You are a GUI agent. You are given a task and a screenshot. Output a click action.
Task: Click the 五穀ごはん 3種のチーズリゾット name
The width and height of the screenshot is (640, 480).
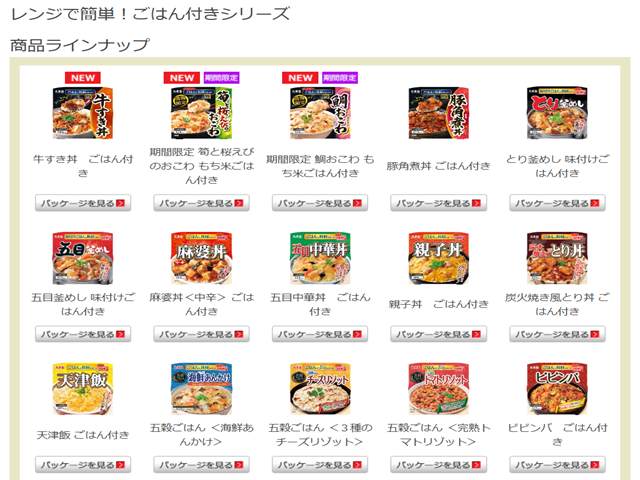click(320, 435)
